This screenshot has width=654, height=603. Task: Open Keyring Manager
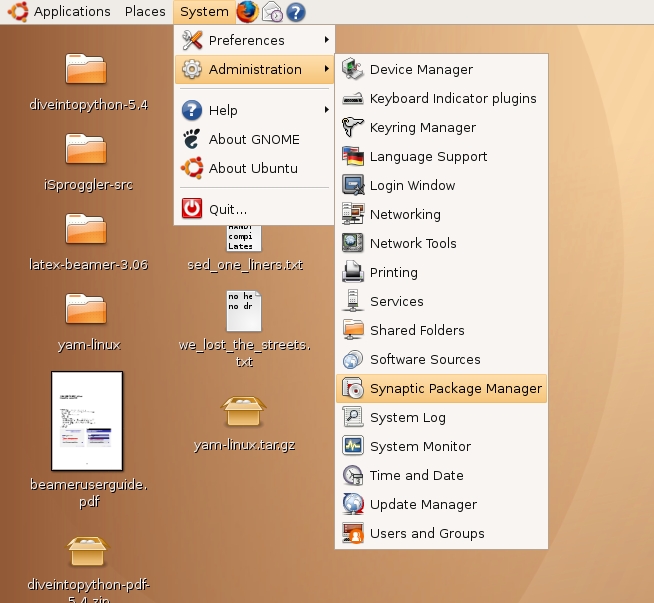coord(441,127)
